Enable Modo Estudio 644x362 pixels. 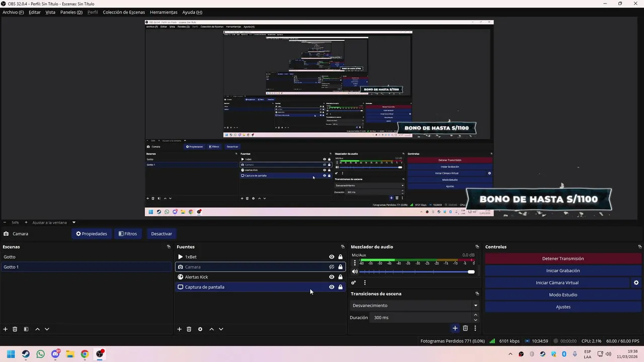(563, 295)
